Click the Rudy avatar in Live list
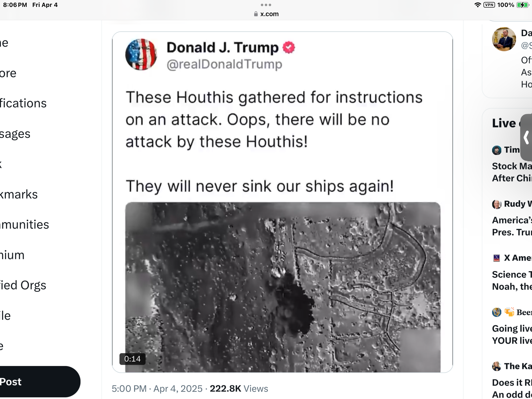Image resolution: width=532 pixels, height=399 pixels. 497,204
